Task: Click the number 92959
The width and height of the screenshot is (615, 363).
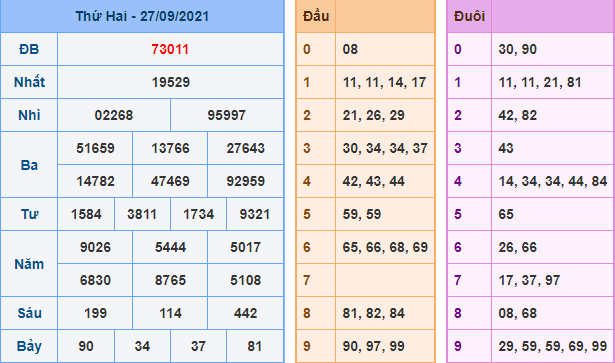Action: [246, 181]
